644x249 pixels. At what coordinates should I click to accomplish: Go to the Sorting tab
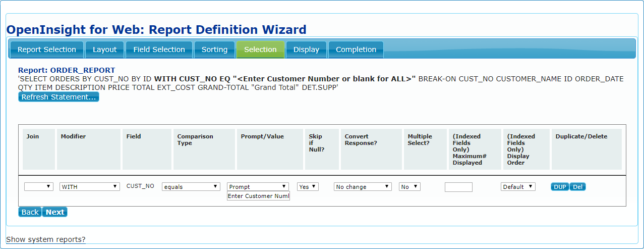click(214, 49)
